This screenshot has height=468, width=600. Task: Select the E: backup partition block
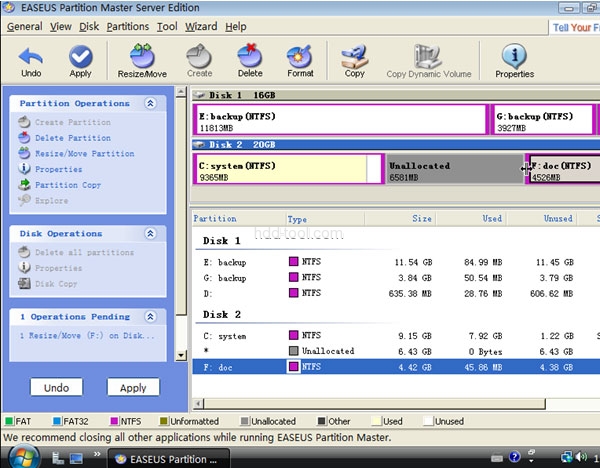pos(340,119)
